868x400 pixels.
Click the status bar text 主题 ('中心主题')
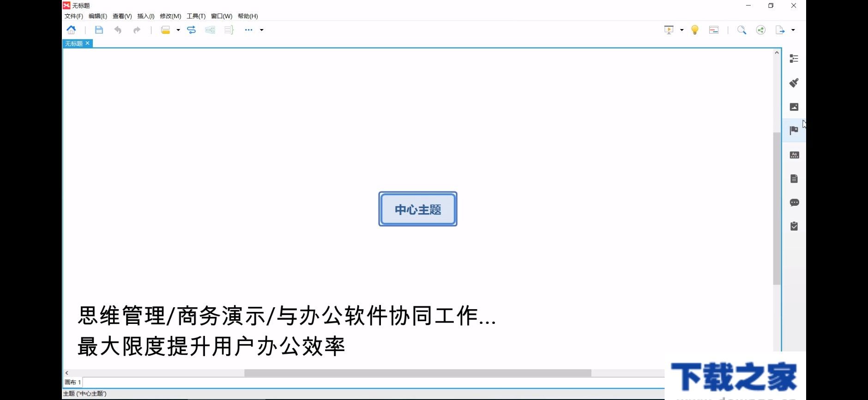coord(85,394)
